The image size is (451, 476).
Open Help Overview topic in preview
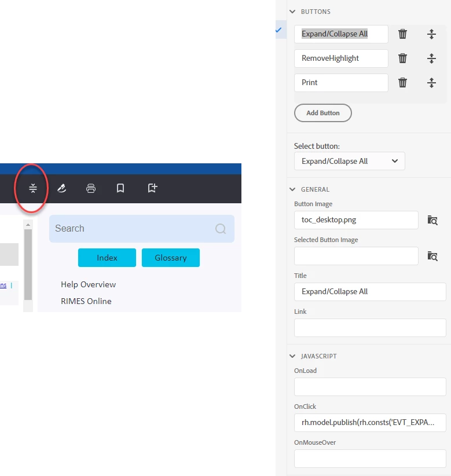(x=89, y=284)
